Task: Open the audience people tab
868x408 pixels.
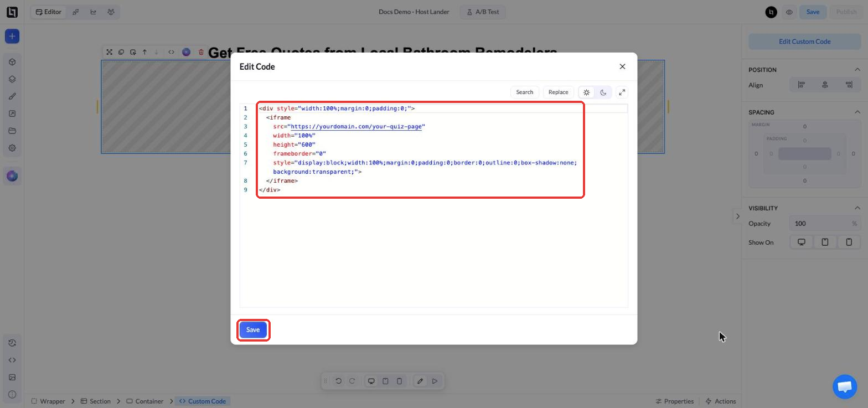Action: 111,12
